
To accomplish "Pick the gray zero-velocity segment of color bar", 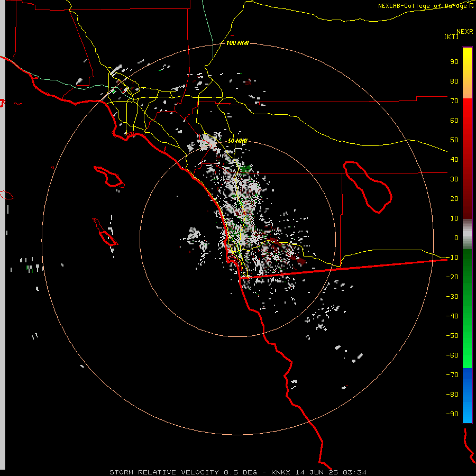I will 467,234.
